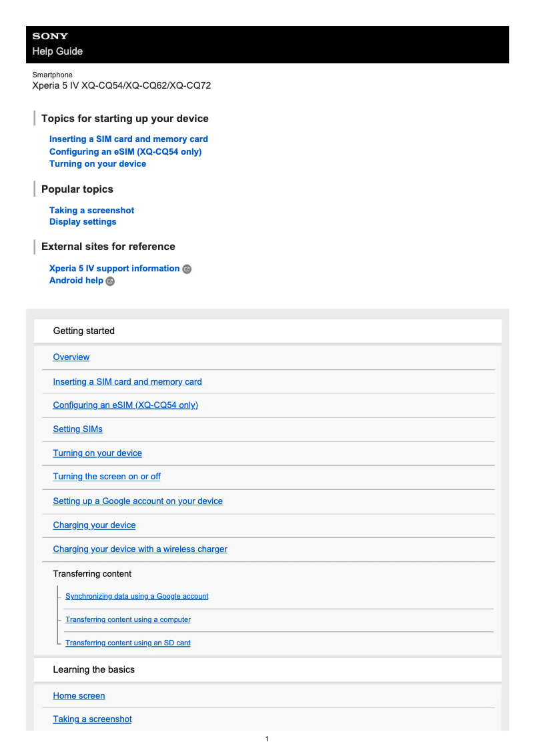Open Transferring content using an SD card
The height and width of the screenshot is (756, 535).
click(128, 643)
